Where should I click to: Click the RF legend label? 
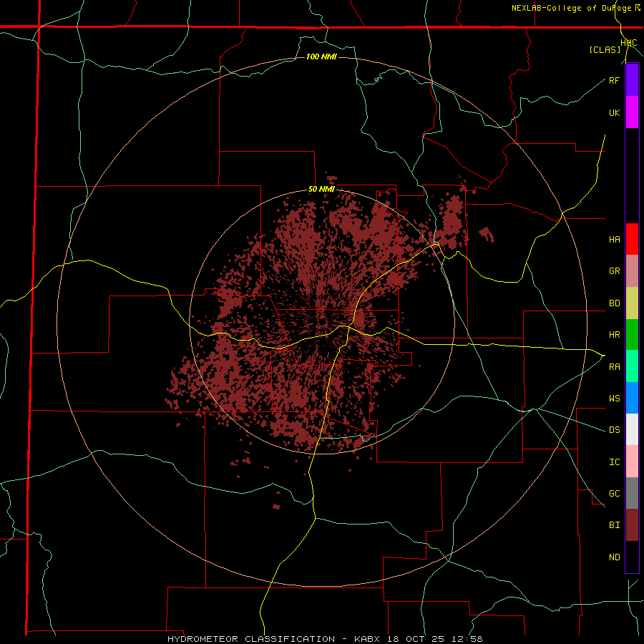[614, 80]
